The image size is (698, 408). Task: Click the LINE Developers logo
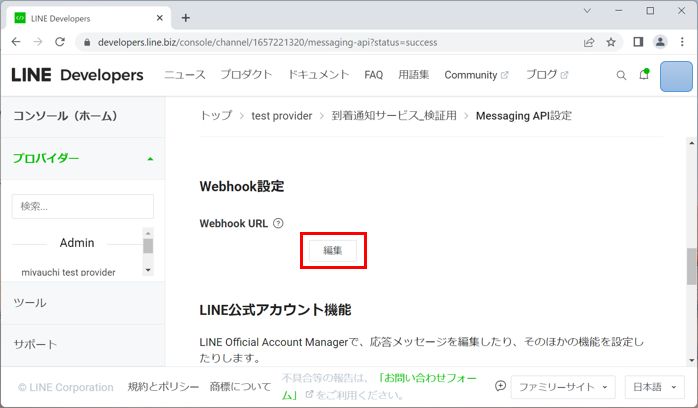coord(77,75)
